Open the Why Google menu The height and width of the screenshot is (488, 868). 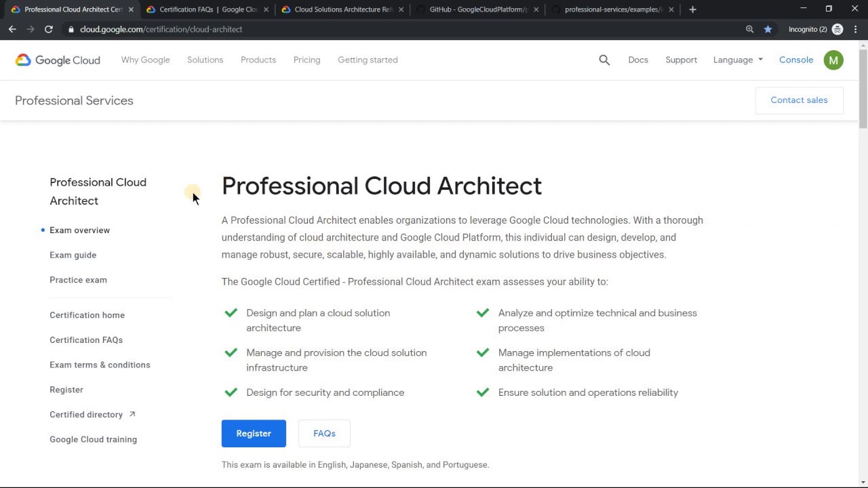145,60
